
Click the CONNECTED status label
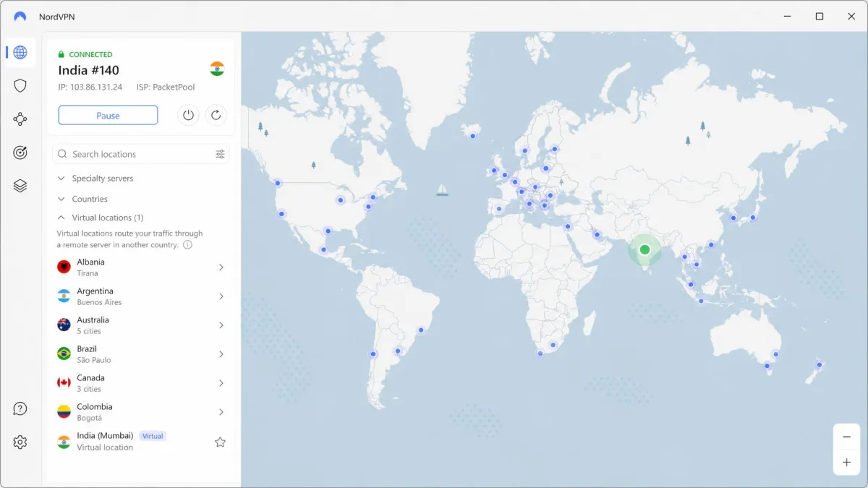click(90, 54)
